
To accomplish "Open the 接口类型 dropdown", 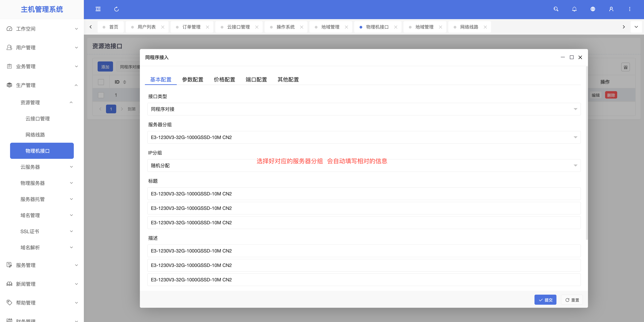I will point(364,109).
